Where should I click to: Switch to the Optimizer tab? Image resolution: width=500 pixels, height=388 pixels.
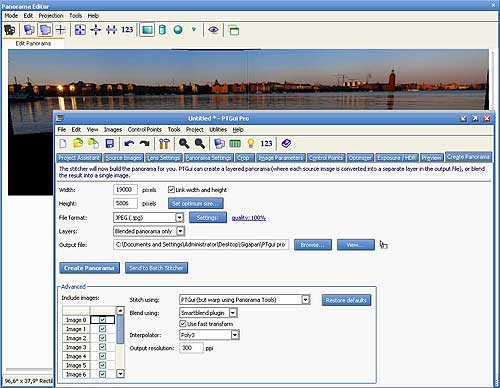[360, 158]
